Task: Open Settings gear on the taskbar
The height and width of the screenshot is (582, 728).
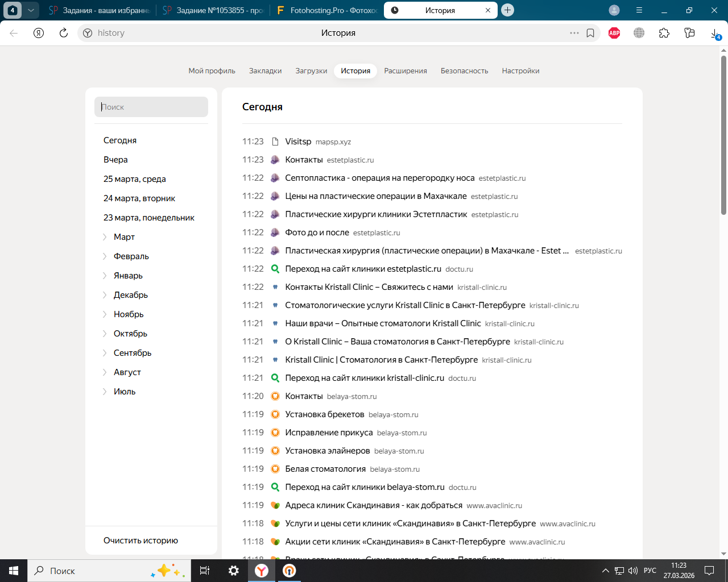Action: [233, 571]
